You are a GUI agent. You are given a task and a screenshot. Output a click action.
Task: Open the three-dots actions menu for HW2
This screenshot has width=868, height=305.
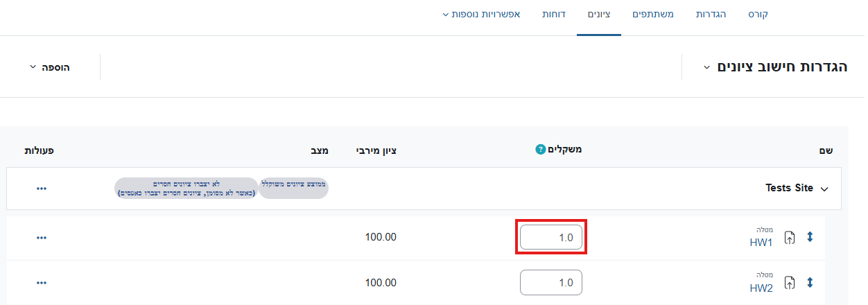point(42,282)
